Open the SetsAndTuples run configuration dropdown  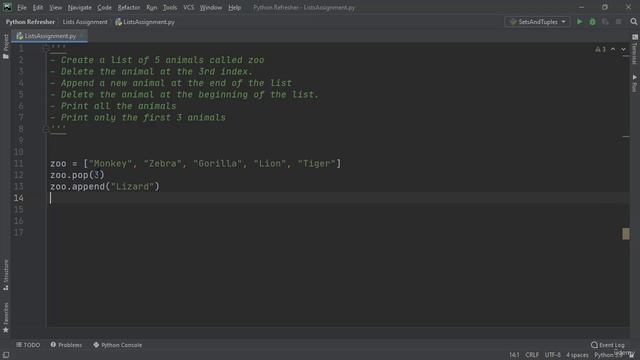click(x=537, y=22)
